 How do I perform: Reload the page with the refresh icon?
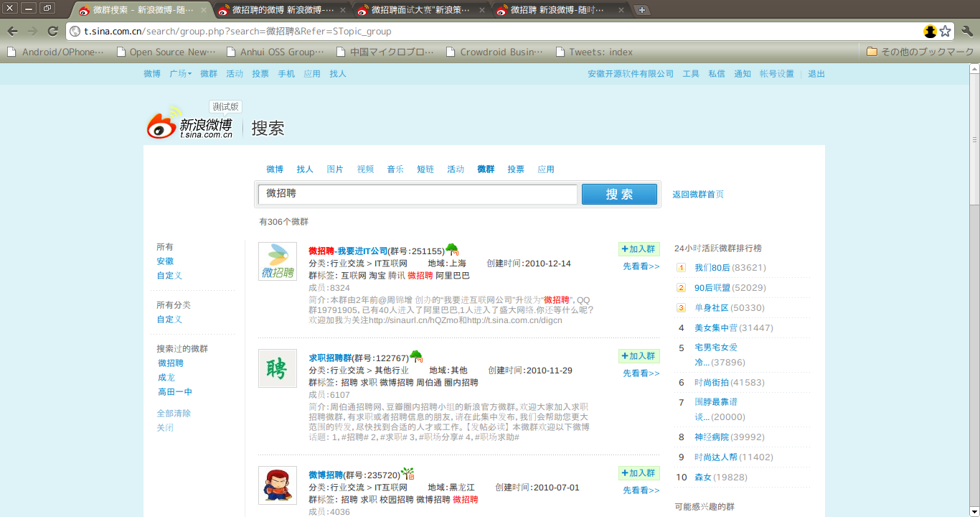(52, 31)
